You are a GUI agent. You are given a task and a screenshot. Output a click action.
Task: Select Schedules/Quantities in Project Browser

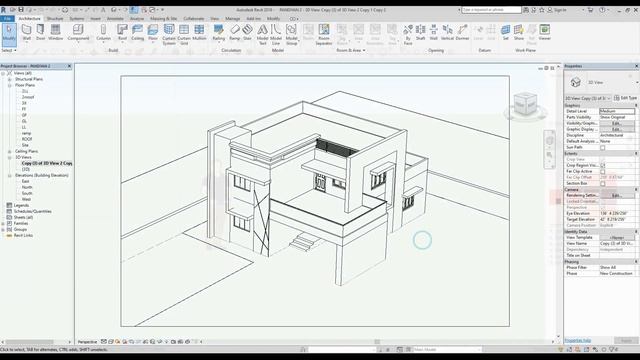pos(33,211)
